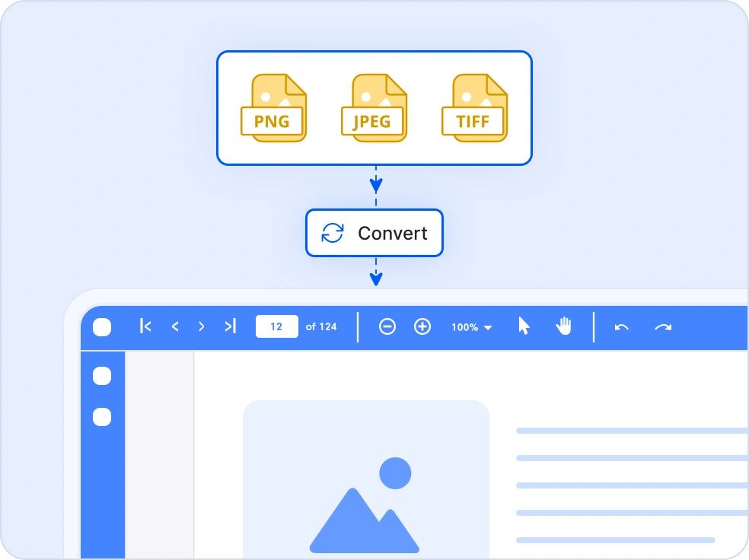749x560 pixels.
Task: Select the PNG file icon
Action: (x=273, y=107)
